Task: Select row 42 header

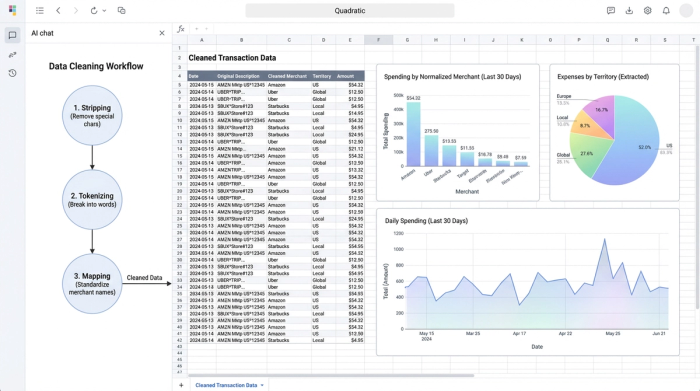Action: [x=179, y=340]
